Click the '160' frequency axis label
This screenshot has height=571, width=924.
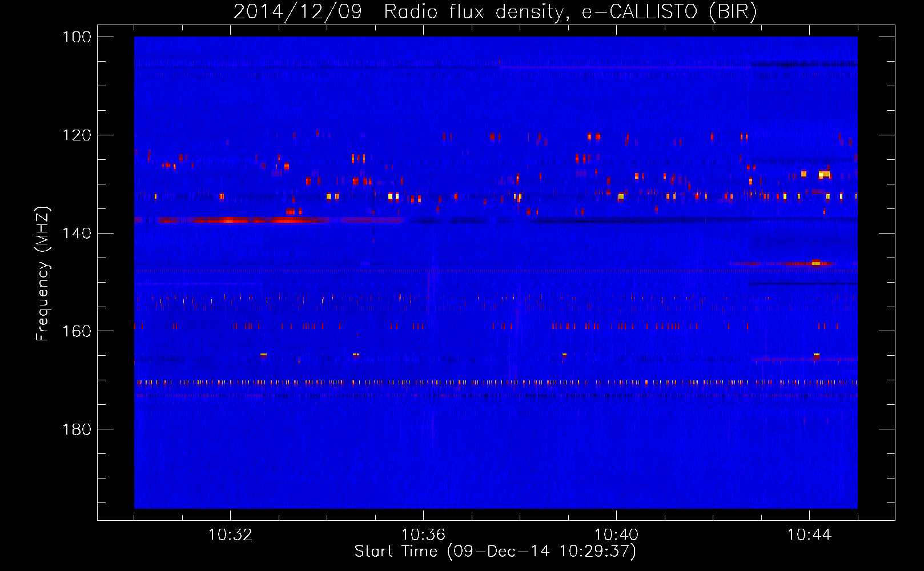(x=77, y=331)
